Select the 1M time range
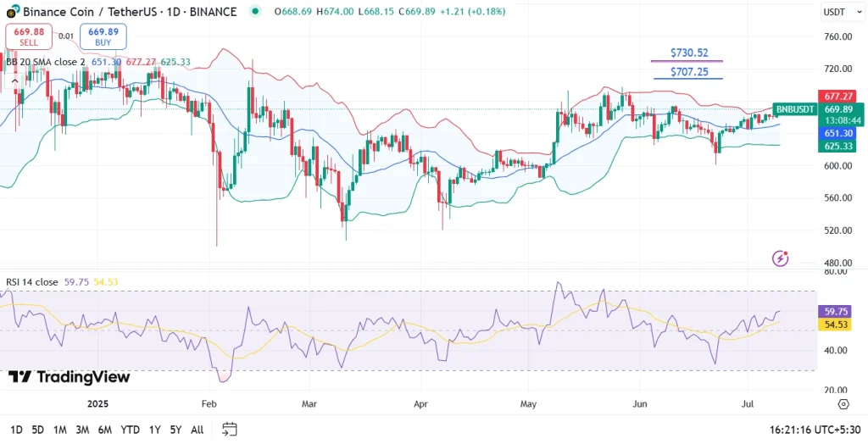 (60, 430)
